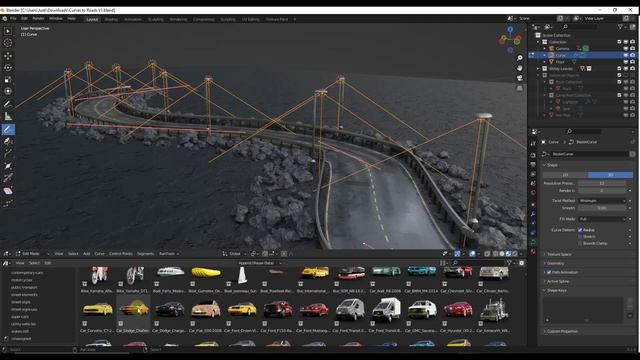
Task: Enable solid viewport shading mode
Action: click(x=502, y=254)
